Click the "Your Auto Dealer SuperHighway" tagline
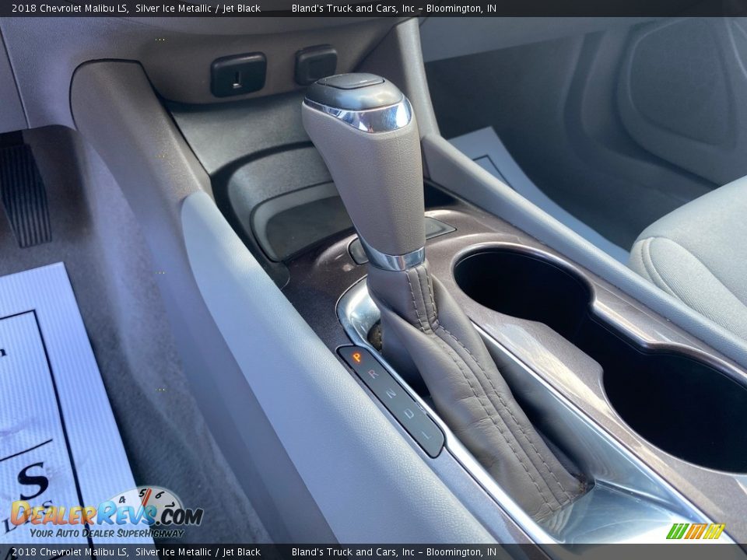This screenshot has width=747, height=560. (x=107, y=534)
